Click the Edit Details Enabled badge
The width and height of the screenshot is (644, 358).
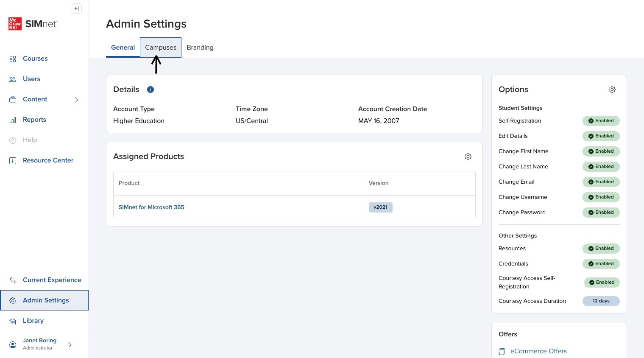tap(601, 136)
